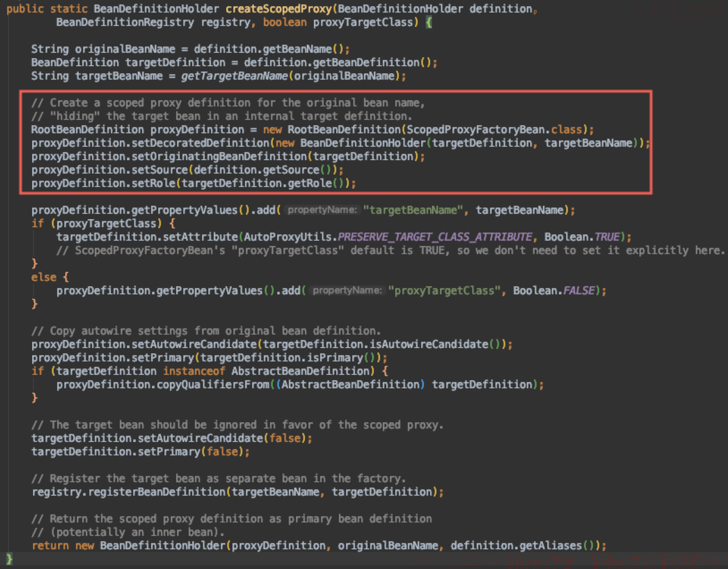This screenshot has width=728, height=569.
Task: Click the createScopedProxy method name
Action: click(279, 9)
